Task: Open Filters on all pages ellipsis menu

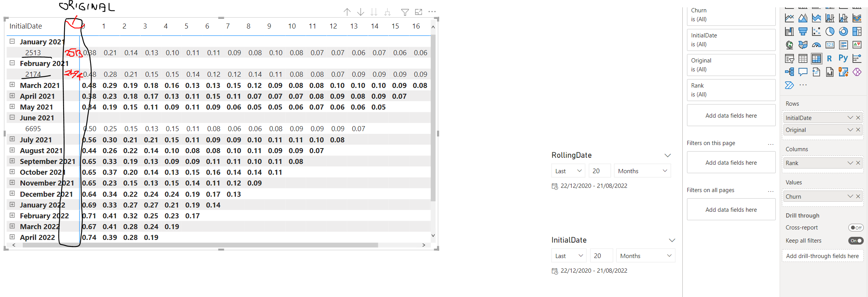Action: coord(771,191)
